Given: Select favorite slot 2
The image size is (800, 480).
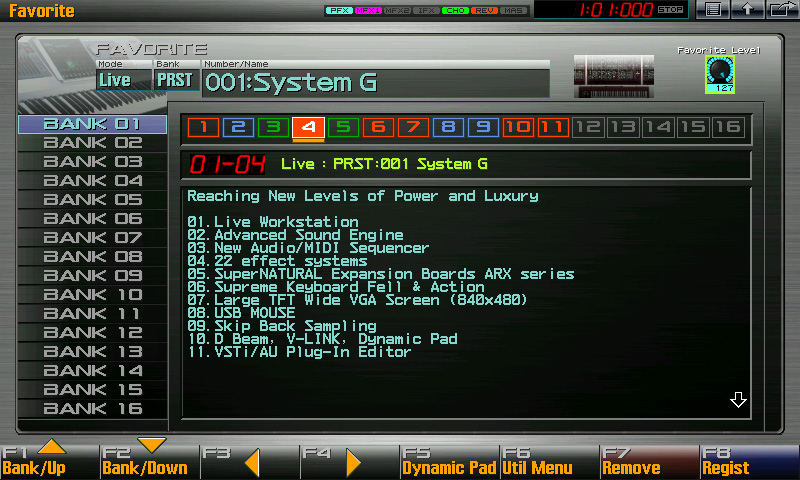Looking at the screenshot, I should [238, 127].
